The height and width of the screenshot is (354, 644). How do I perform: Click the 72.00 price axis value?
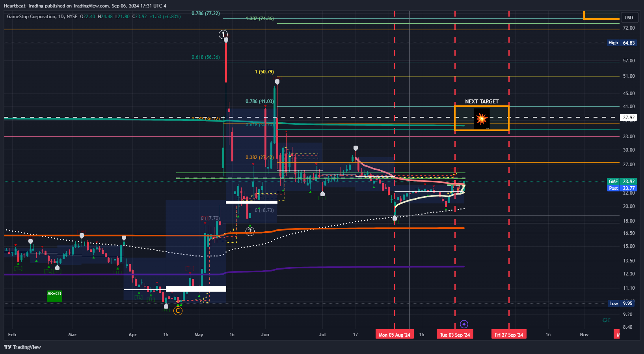629,28
